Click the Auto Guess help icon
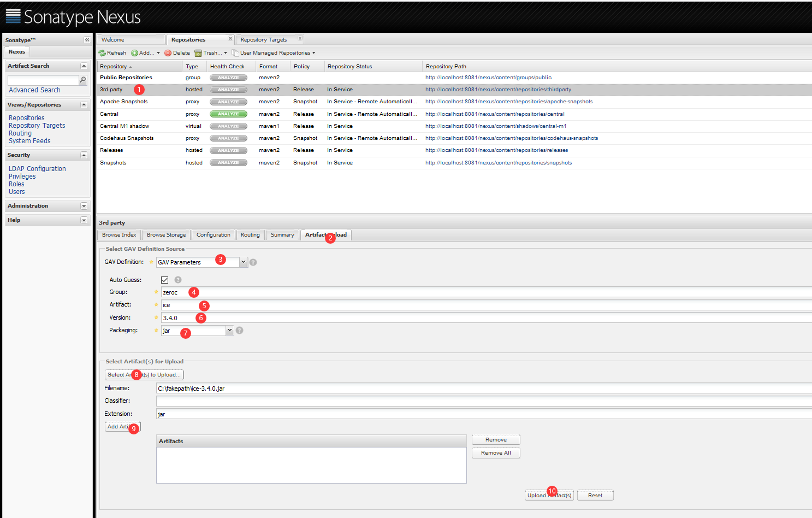The width and height of the screenshot is (812, 518). pos(178,280)
